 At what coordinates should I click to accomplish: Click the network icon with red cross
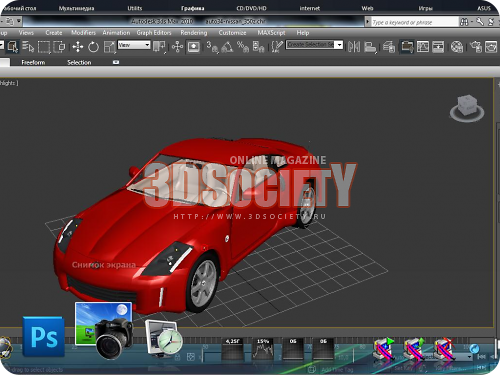pos(444,349)
